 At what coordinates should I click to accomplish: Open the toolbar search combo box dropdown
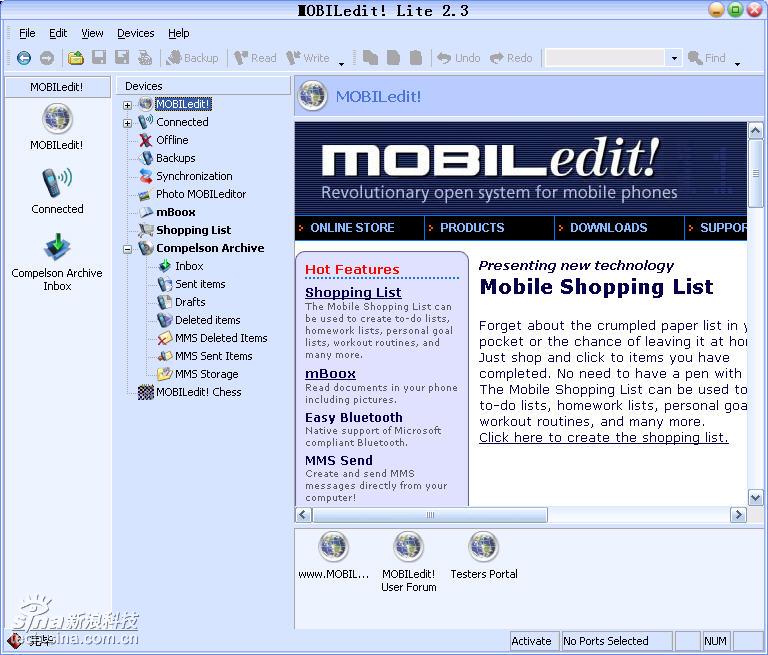pos(674,58)
